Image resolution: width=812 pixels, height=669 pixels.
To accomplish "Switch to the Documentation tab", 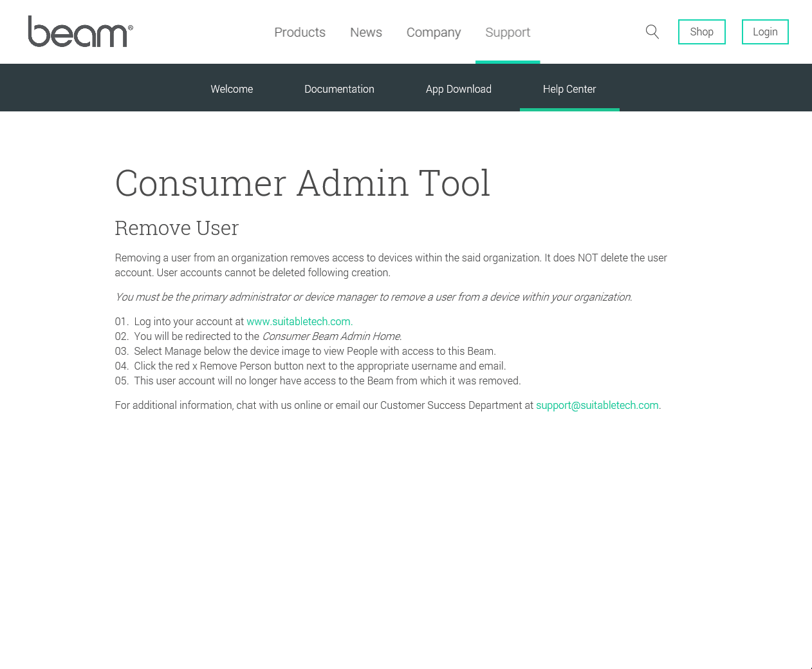I will [339, 89].
